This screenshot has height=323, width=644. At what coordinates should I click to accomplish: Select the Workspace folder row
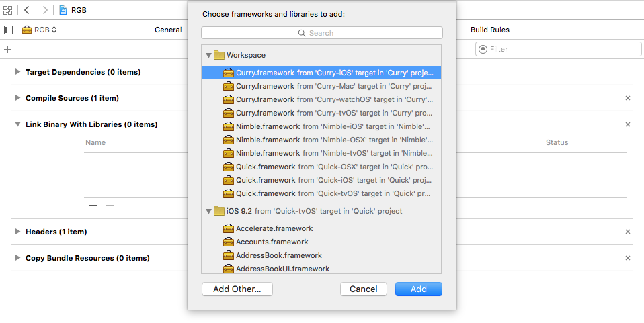coord(321,55)
